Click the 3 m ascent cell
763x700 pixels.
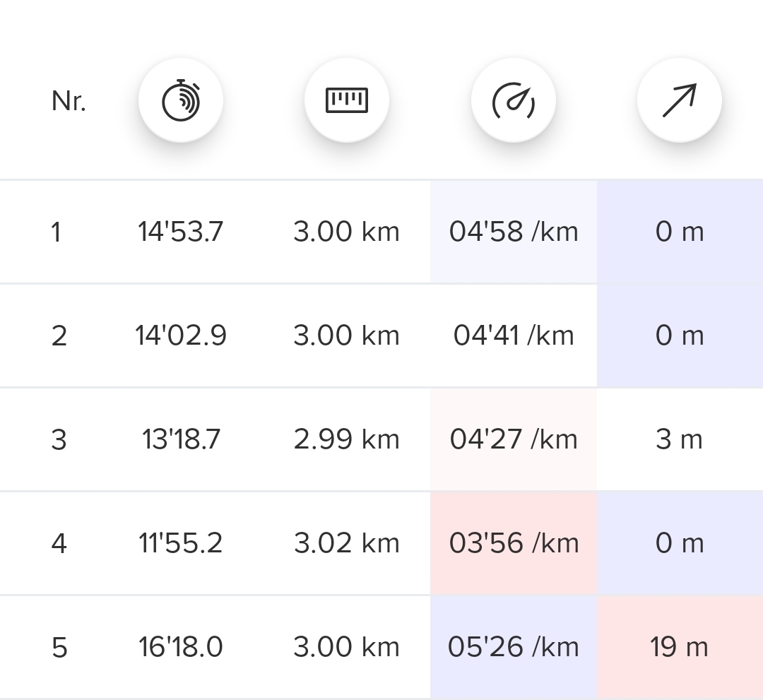click(x=680, y=439)
